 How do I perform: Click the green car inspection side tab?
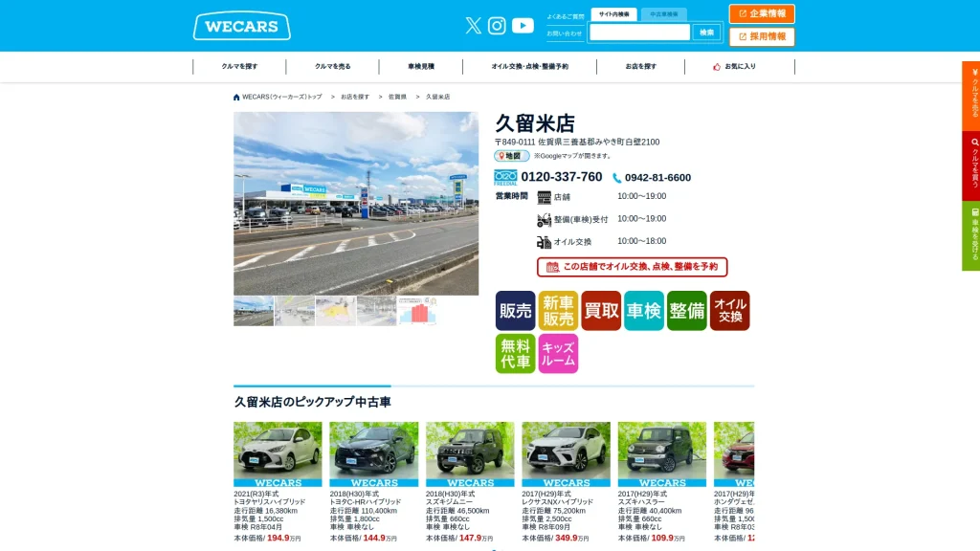(x=971, y=235)
